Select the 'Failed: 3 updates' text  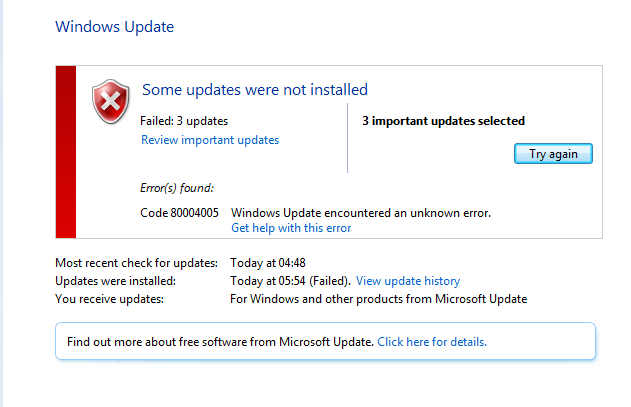coord(184,121)
